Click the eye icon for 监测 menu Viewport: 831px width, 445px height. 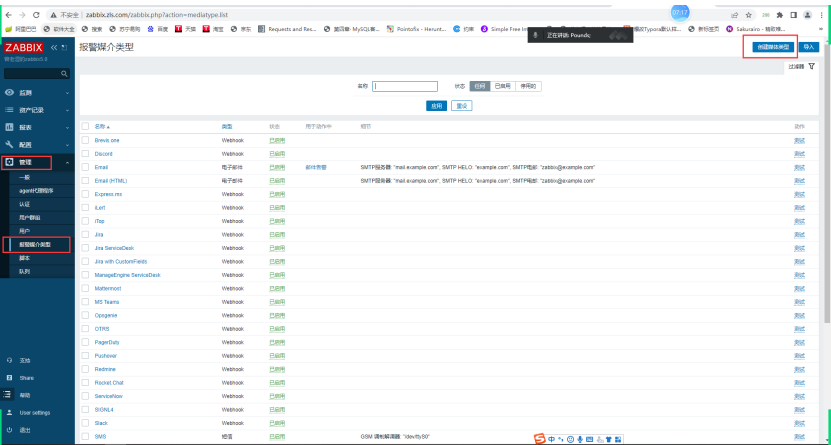click(x=9, y=93)
